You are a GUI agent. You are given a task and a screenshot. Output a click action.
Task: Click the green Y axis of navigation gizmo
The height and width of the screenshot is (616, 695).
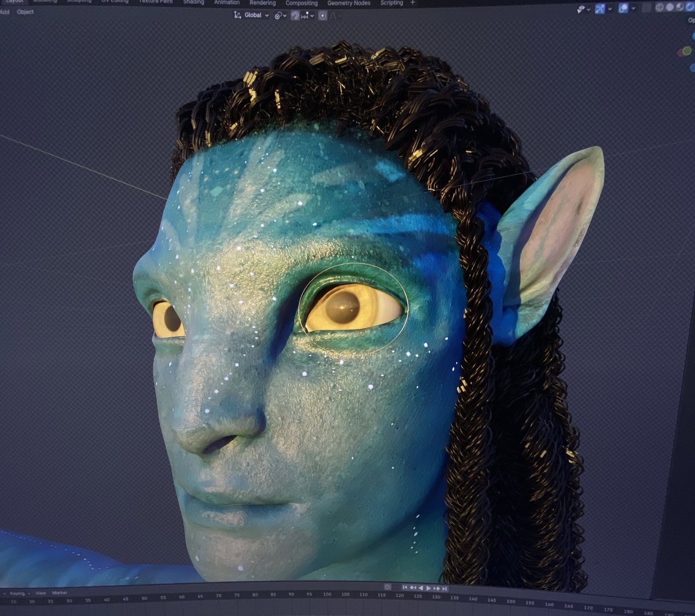[x=687, y=51]
